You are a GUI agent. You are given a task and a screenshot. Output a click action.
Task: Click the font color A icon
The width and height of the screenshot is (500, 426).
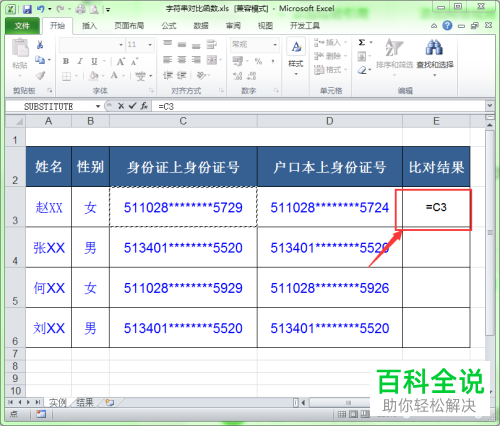[114, 76]
